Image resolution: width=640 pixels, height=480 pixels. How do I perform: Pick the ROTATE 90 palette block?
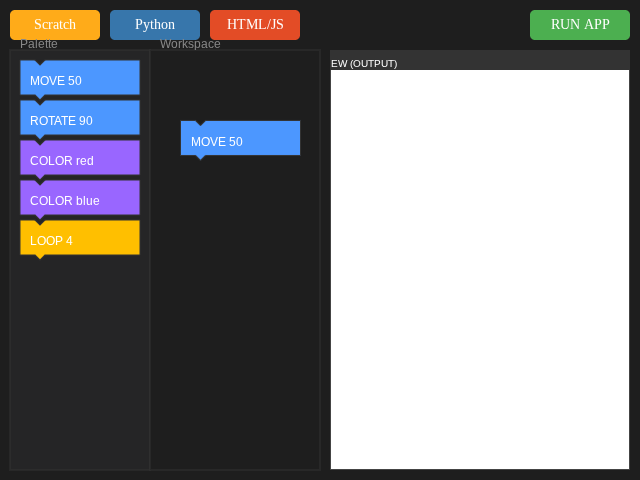coord(80,118)
